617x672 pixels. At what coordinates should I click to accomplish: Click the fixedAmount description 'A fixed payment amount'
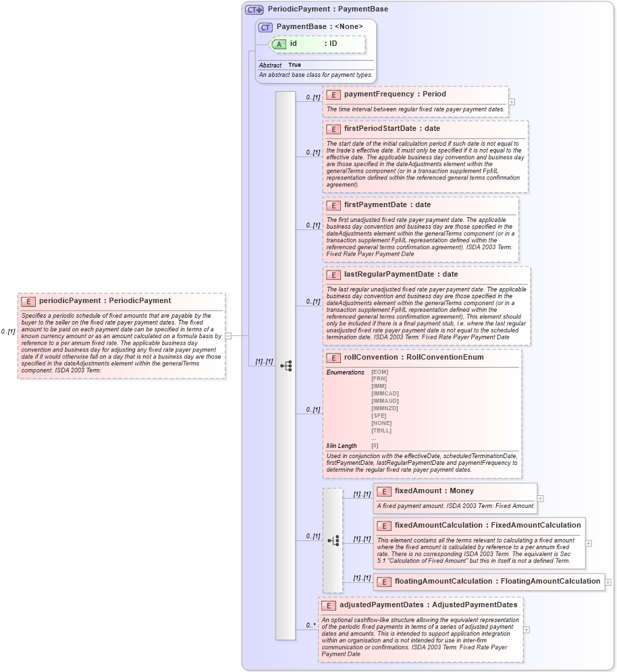click(x=456, y=506)
